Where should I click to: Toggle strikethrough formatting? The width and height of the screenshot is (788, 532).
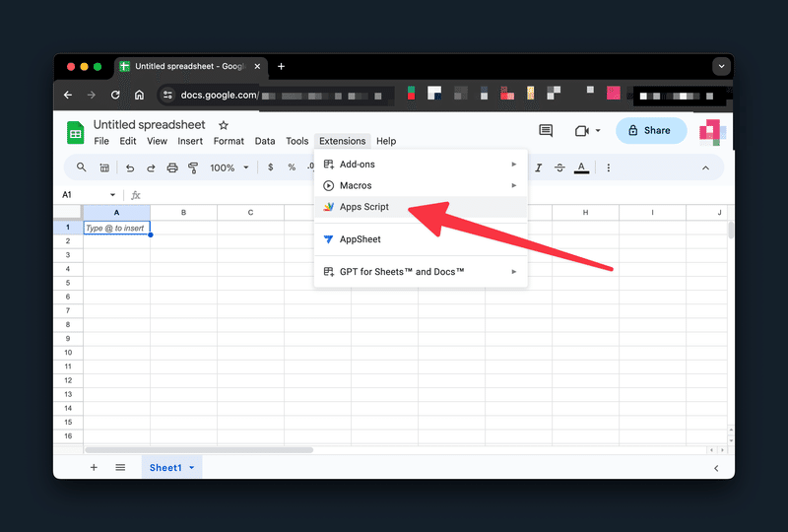[x=559, y=167]
